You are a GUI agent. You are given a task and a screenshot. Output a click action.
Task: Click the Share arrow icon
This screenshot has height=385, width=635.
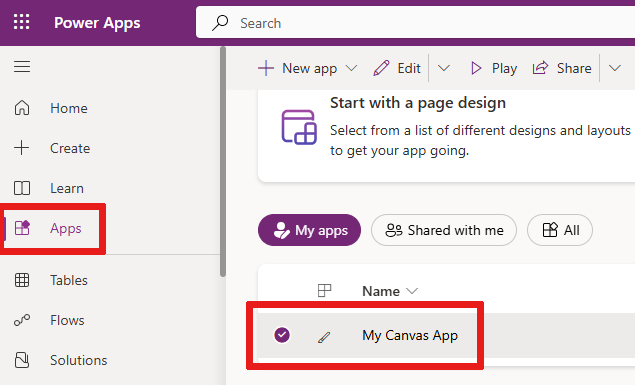coord(540,68)
